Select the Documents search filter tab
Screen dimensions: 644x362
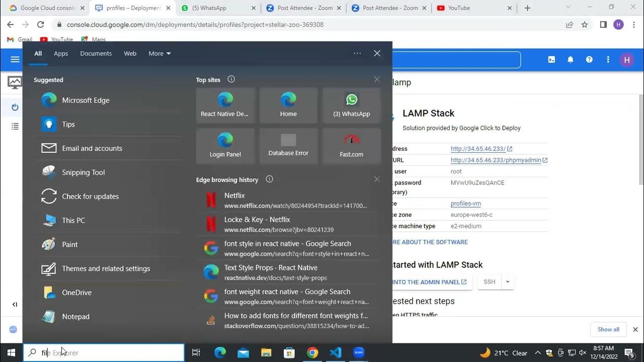tap(96, 53)
